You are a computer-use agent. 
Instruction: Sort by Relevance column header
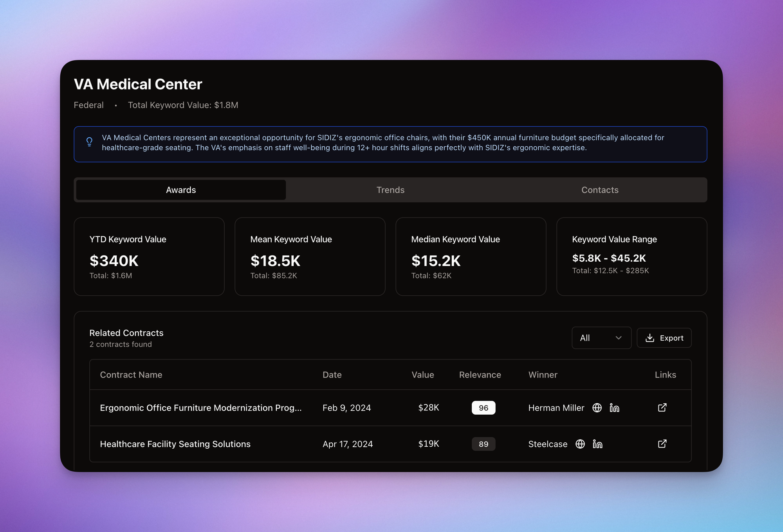480,375
